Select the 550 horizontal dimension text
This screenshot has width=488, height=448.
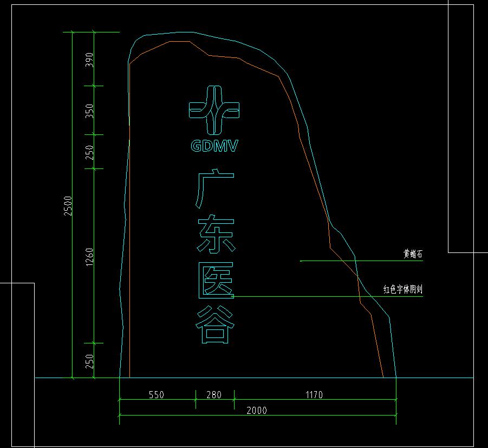point(156,395)
